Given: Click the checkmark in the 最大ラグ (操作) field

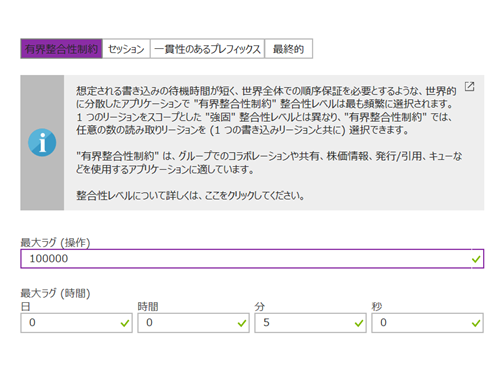Looking at the screenshot, I should click(x=476, y=259).
